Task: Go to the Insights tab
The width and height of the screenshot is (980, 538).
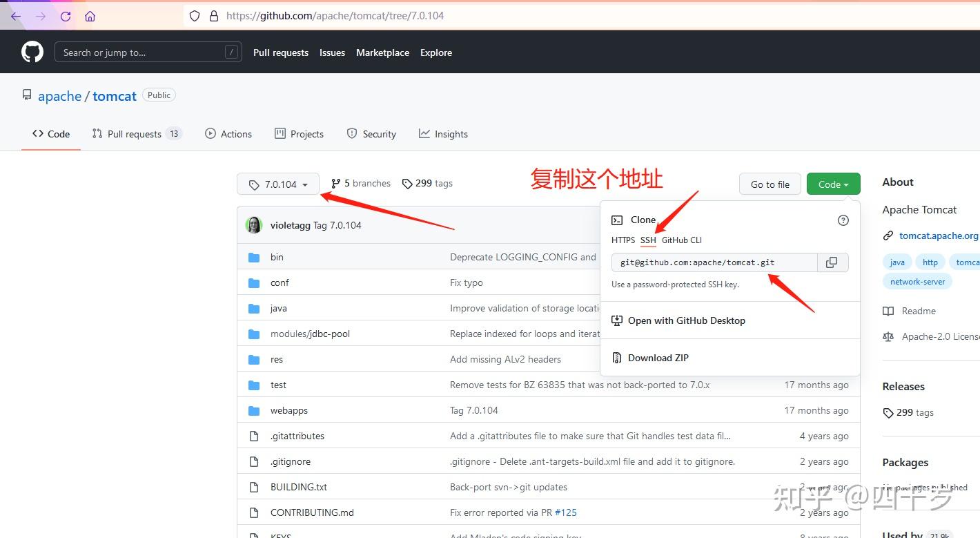Action: (x=443, y=134)
